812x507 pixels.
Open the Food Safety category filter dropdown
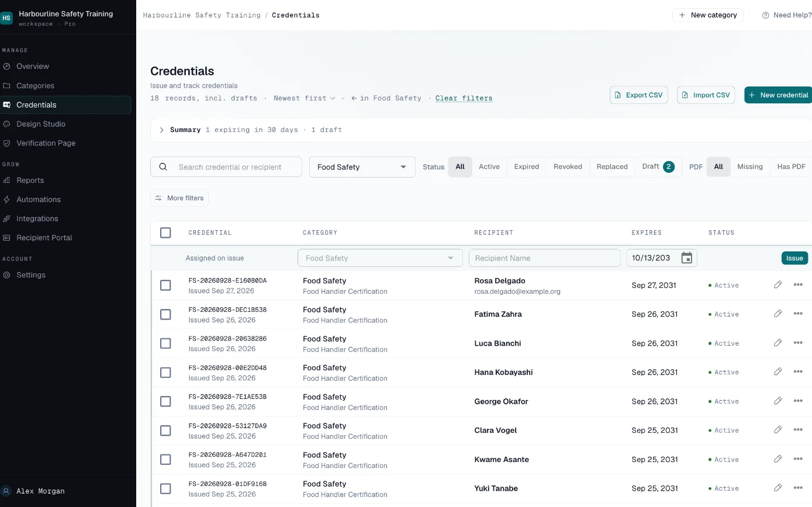point(362,167)
